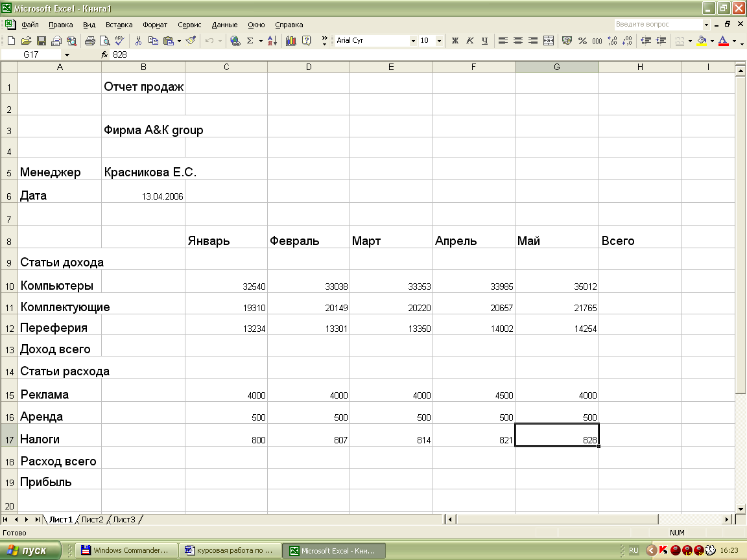The width and height of the screenshot is (747, 560).
Task: Open the Name Box dropdown for G17
Action: tap(67, 54)
